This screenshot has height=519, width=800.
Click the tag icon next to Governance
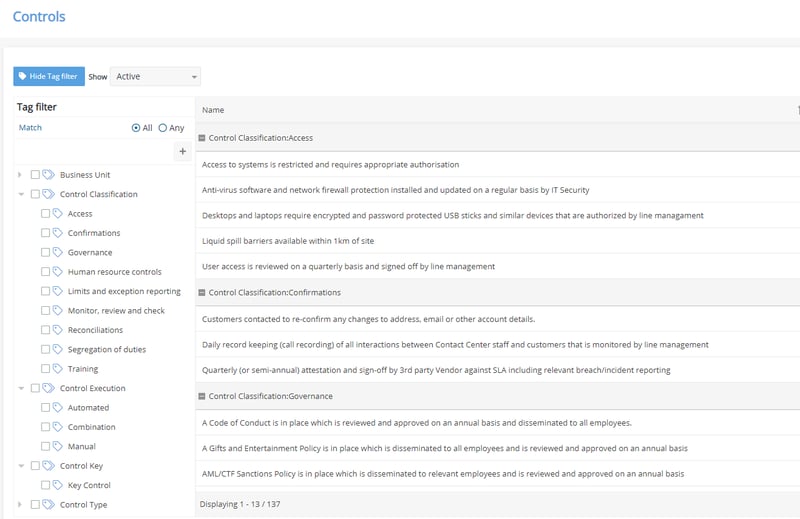click(x=57, y=253)
